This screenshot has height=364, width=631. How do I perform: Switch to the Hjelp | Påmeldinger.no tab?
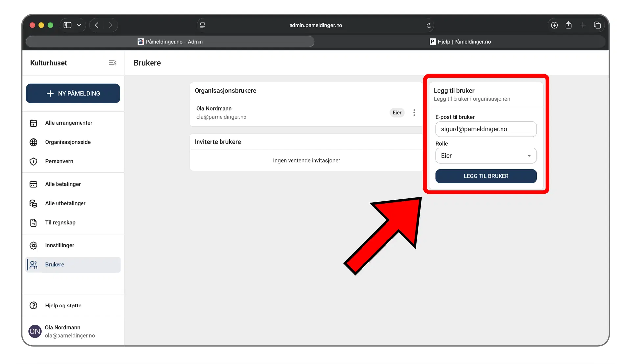tap(460, 42)
